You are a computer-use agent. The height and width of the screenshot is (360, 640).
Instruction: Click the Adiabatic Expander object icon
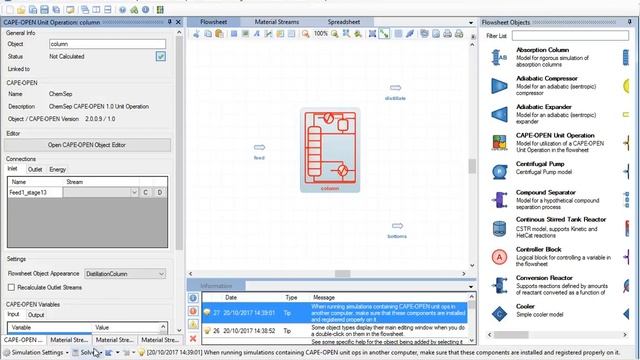(499, 114)
